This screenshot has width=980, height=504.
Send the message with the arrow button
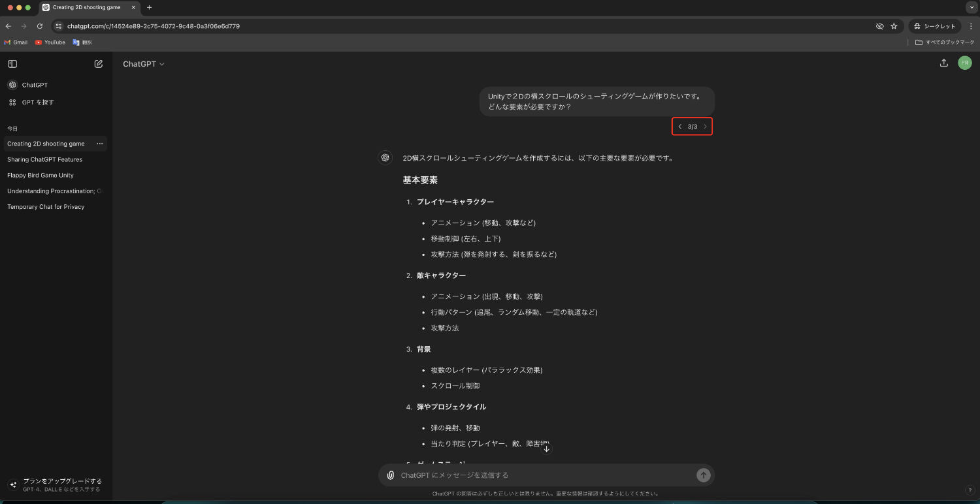pos(703,475)
